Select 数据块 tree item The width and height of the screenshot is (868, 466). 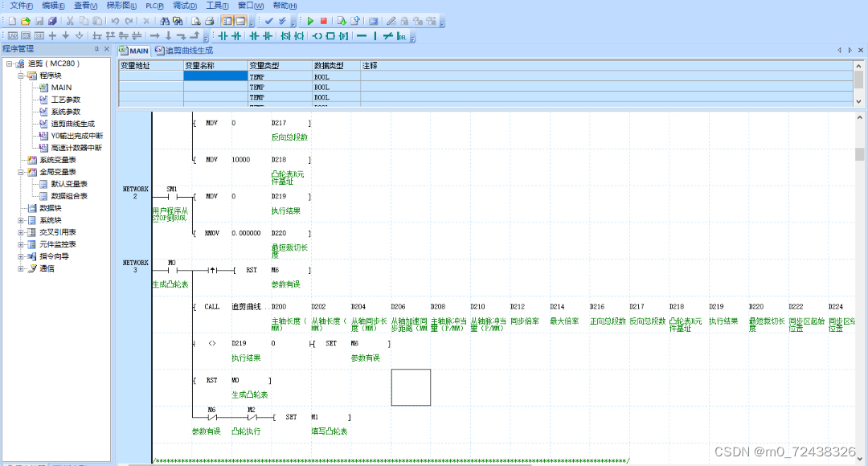point(51,208)
